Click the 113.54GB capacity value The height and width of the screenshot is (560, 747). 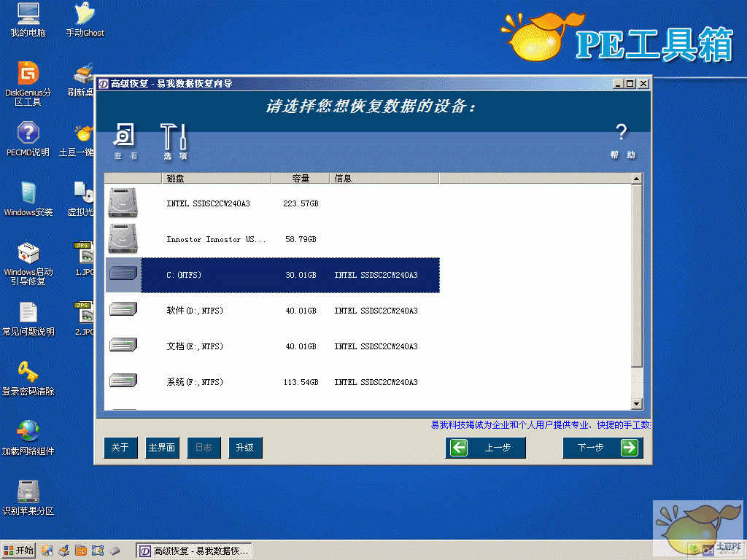[301, 382]
